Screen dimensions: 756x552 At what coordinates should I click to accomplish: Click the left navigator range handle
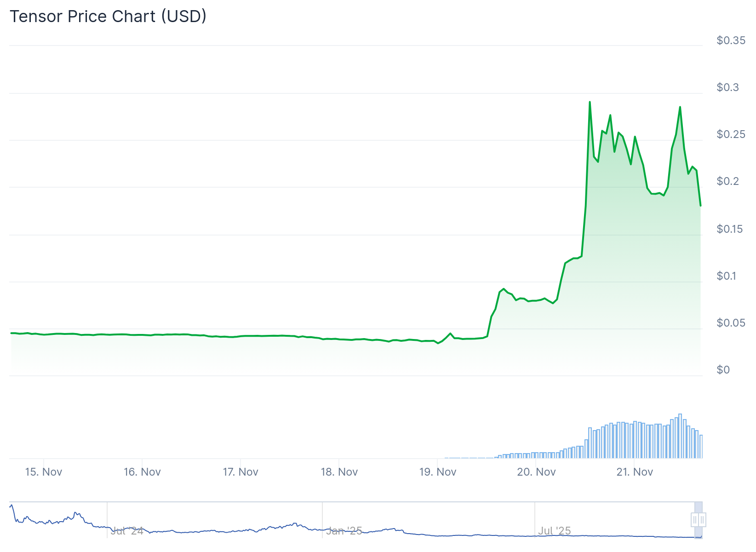pyautogui.click(x=695, y=520)
